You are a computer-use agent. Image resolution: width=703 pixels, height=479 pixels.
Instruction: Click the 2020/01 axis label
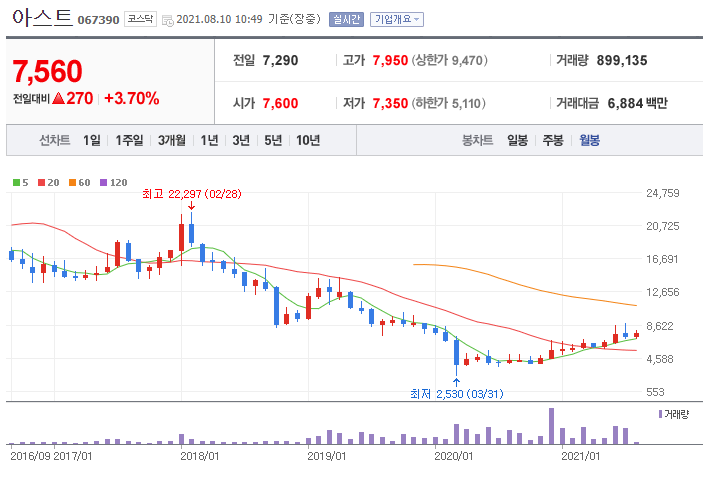tap(454, 456)
